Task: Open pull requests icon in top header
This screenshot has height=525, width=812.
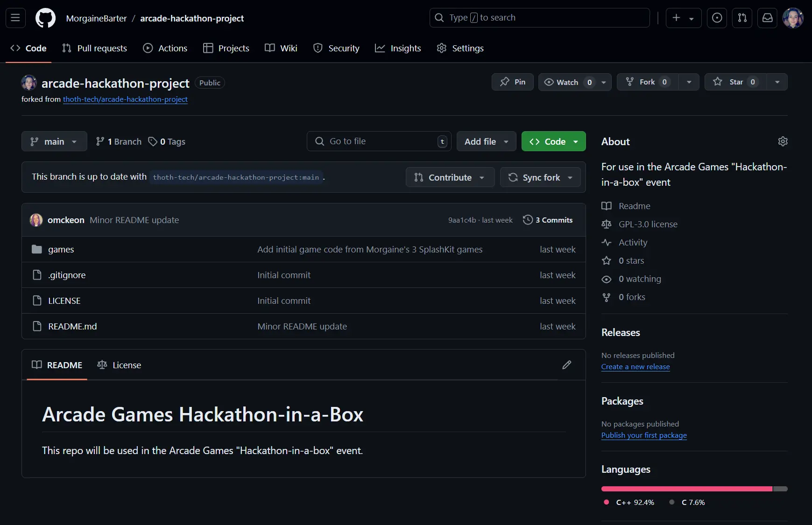Action: [x=742, y=18]
